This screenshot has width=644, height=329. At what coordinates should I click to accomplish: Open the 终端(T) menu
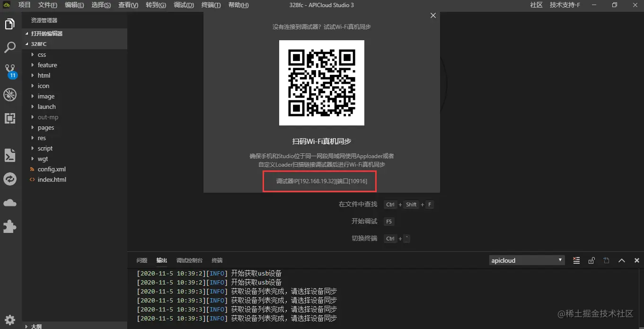click(211, 5)
